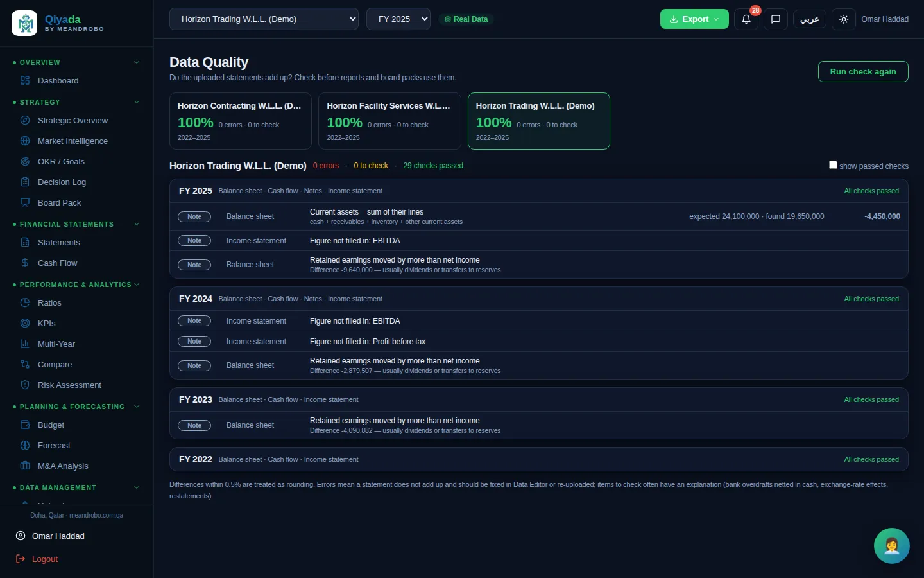Enable the show passed checks checkbox
The width and height of the screenshot is (924, 578).
coord(833,165)
